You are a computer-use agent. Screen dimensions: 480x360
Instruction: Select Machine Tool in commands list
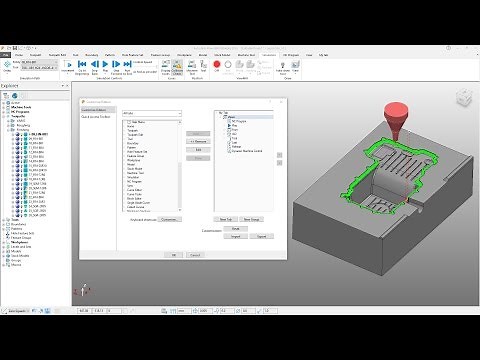135,173
